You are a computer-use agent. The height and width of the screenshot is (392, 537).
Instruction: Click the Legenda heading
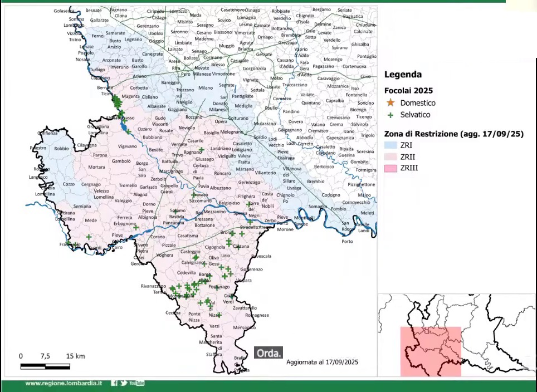pyautogui.click(x=403, y=74)
